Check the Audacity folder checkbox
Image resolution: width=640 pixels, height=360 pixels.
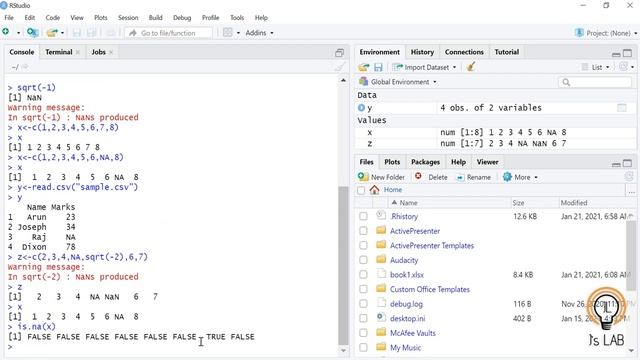click(363, 260)
